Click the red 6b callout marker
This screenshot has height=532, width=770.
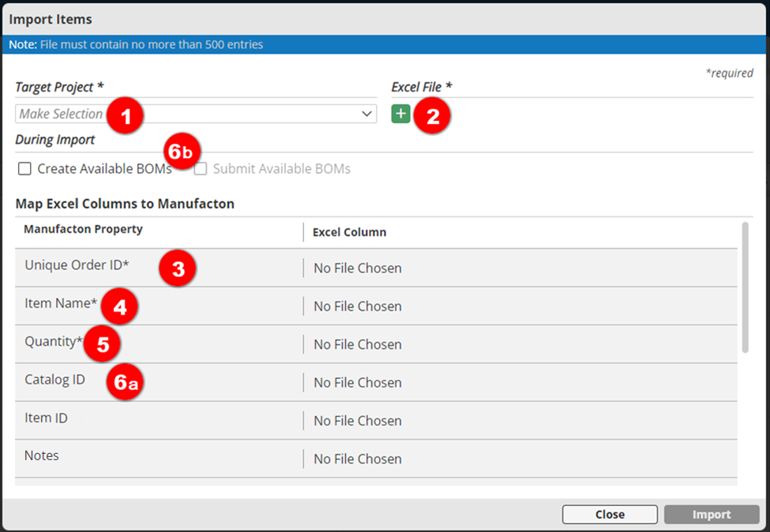182,152
